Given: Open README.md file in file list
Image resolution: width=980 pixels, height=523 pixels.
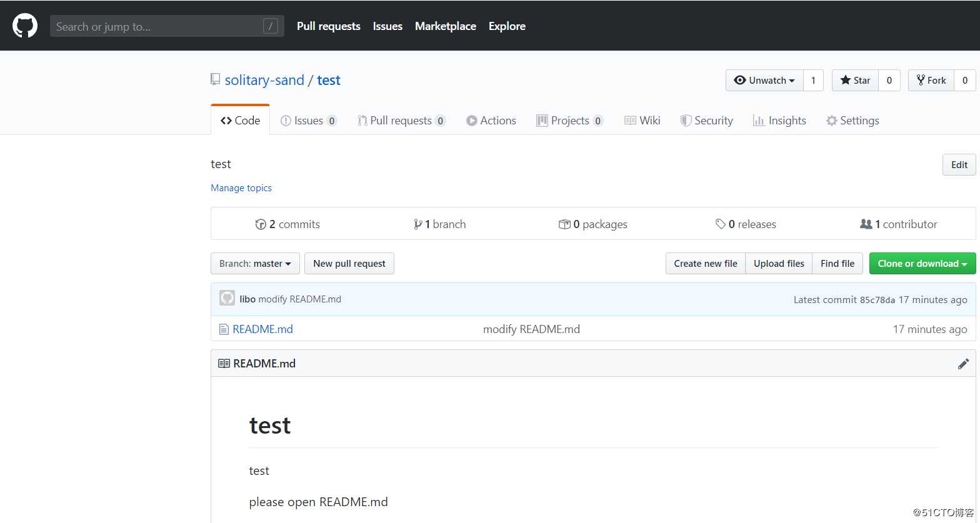Looking at the screenshot, I should point(262,329).
